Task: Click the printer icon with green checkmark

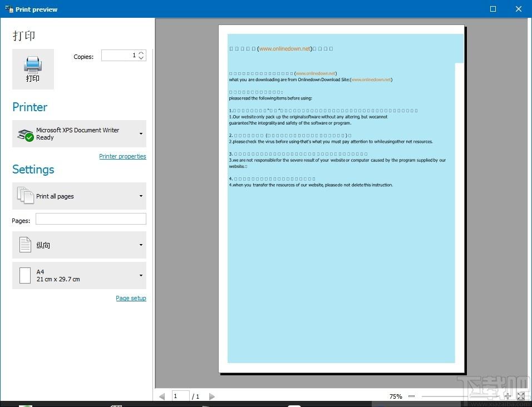Action: tap(26, 135)
